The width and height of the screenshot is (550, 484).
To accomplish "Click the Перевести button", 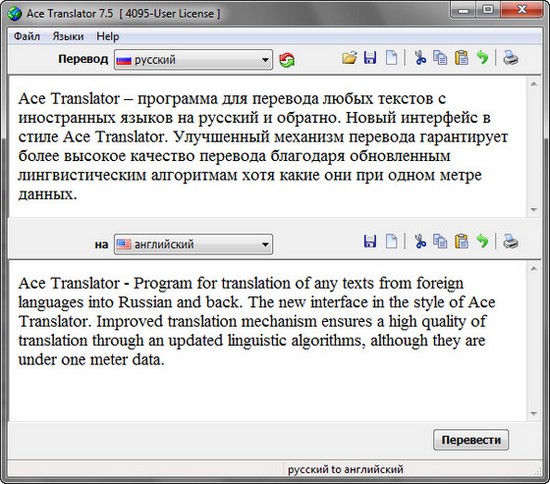I will pos(471,440).
